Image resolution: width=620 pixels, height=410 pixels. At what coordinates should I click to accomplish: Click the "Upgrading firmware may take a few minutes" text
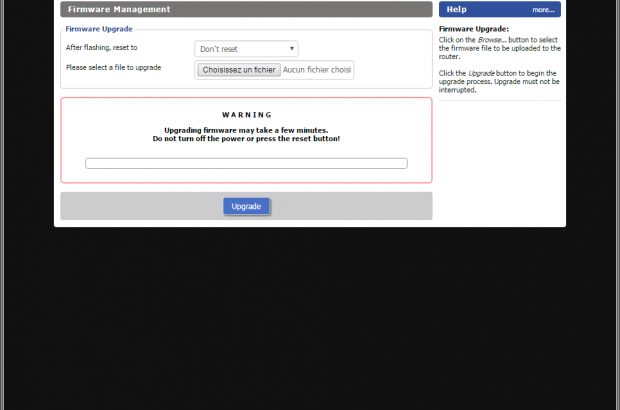pos(246,130)
